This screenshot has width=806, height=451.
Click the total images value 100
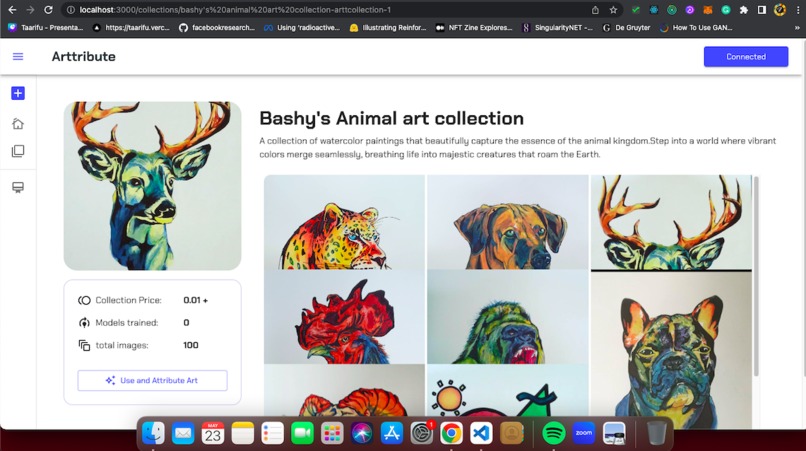click(191, 345)
